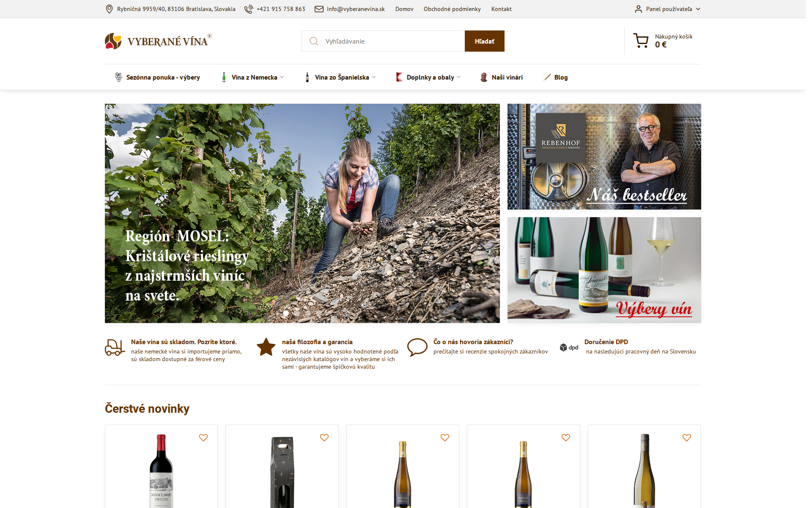Click the Vyberané Vína logo
812x508 pixels.
pyautogui.click(x=158, y=41)
